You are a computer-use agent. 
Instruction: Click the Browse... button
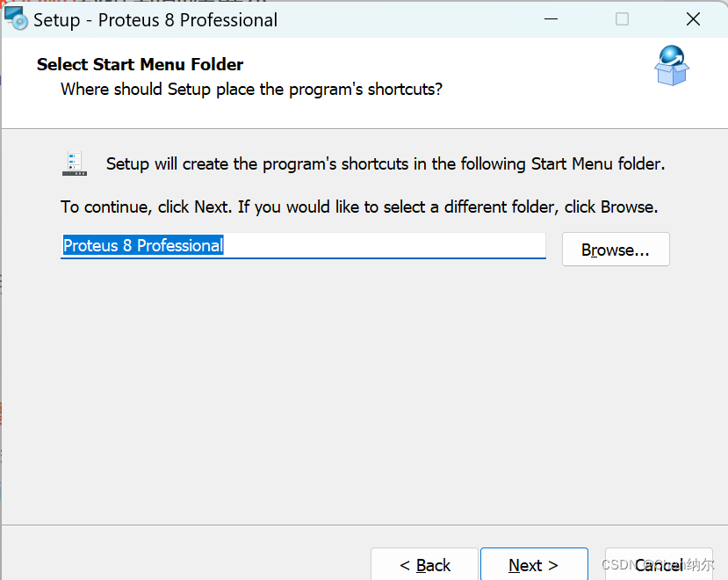(616, 250)
